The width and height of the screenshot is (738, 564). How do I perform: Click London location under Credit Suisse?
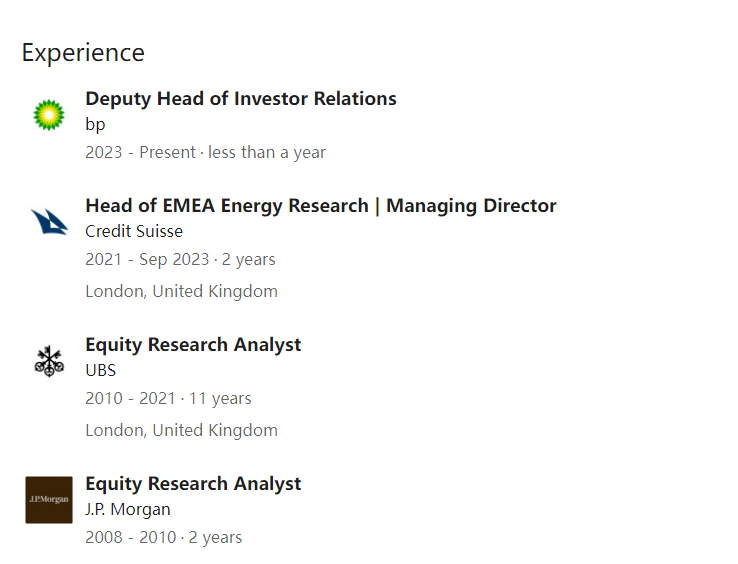[182, 291]
